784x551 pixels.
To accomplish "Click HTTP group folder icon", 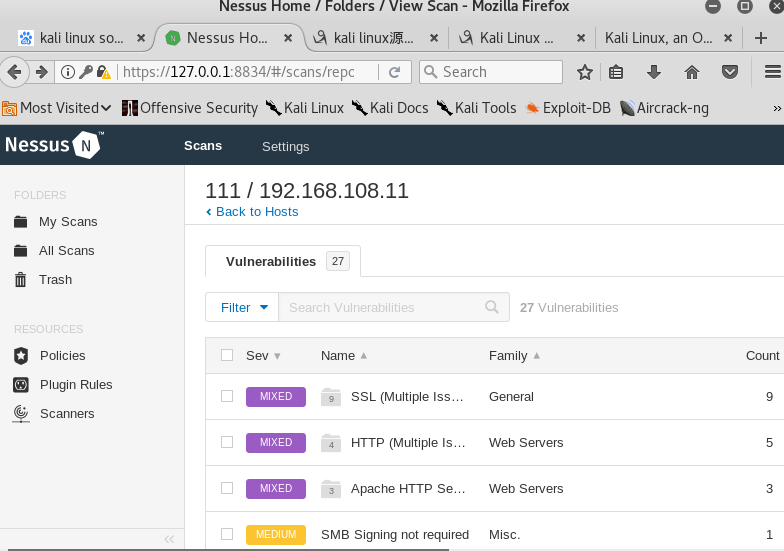I will pos(331,442).
